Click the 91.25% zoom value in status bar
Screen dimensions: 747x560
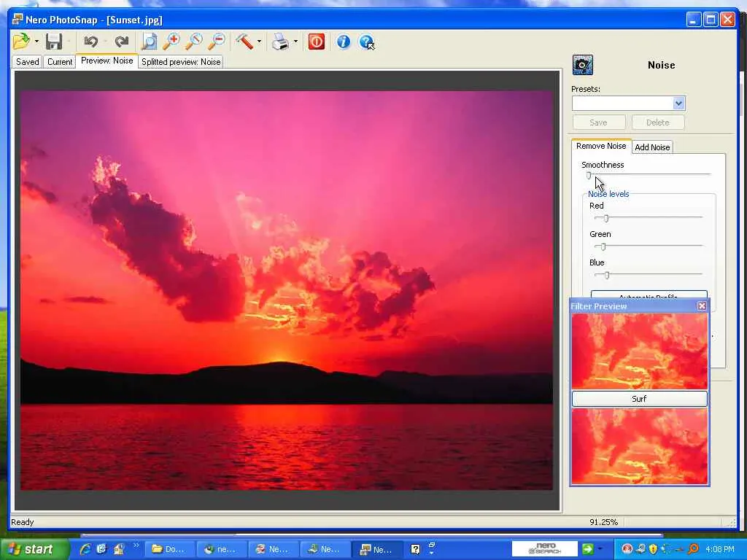click(x=603, y=522)
